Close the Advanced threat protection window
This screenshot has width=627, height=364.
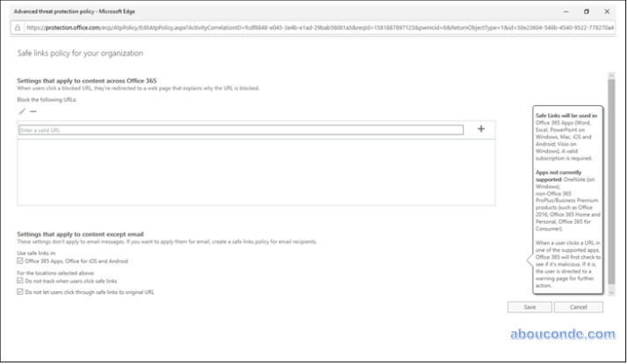(x=610, y=11)
